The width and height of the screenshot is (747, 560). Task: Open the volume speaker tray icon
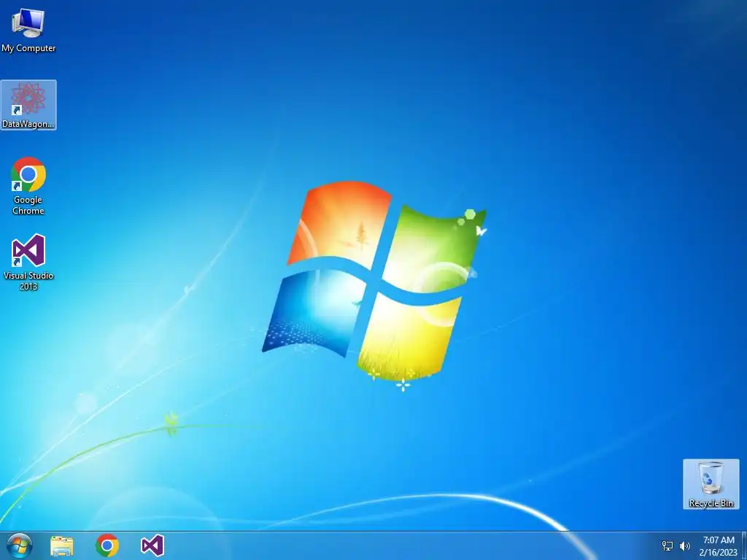pos(684,546)
